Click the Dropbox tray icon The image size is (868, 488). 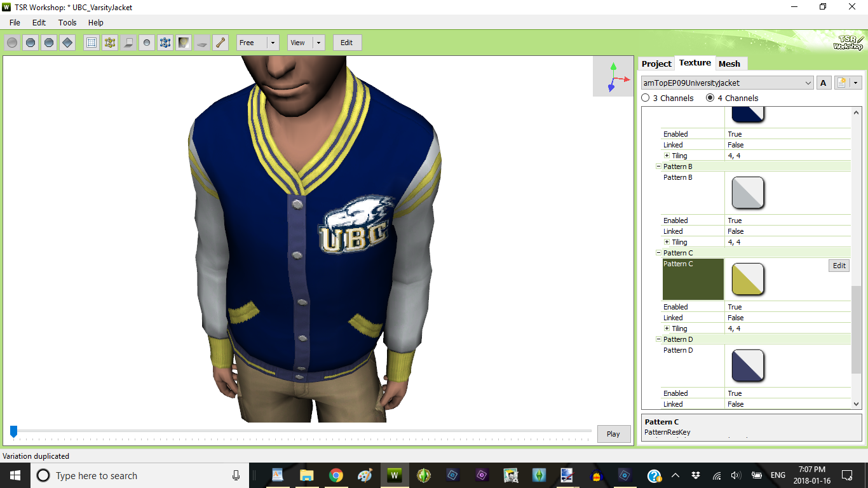coord(696,475)
